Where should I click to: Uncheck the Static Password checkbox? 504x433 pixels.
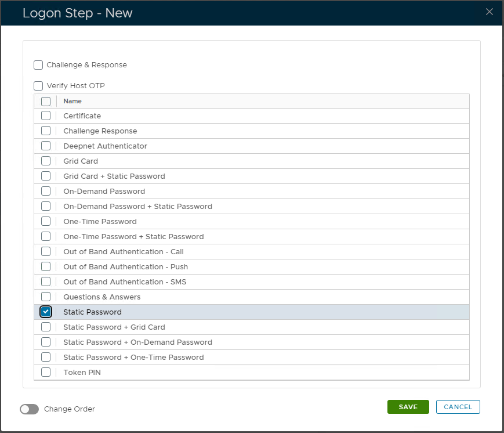(x=46, y=312)
